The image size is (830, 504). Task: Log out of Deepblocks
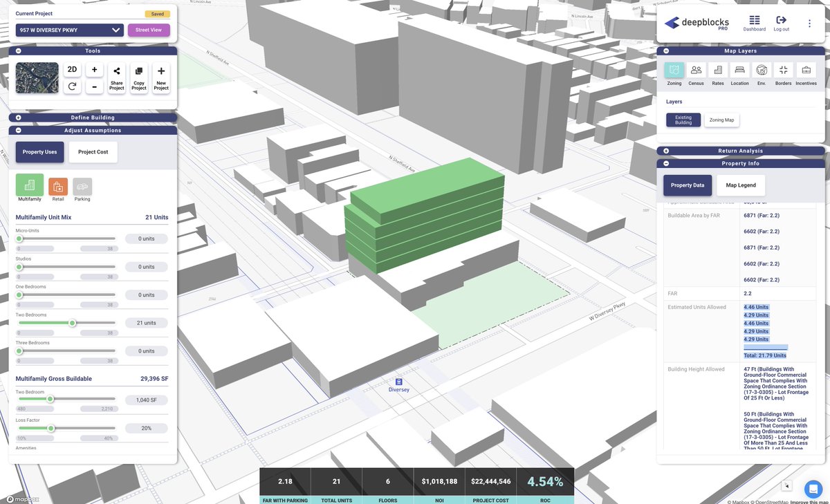click(x=782, y=24)
